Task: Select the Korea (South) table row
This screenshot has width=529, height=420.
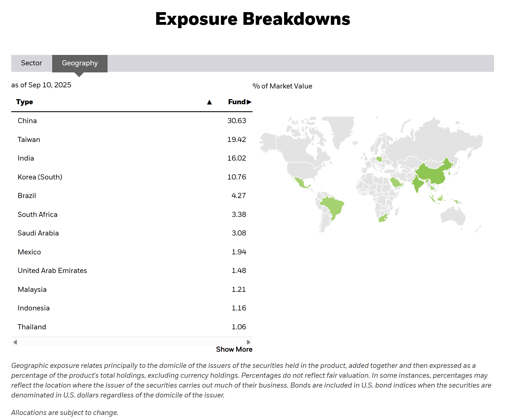Action: tap(131, 177)
